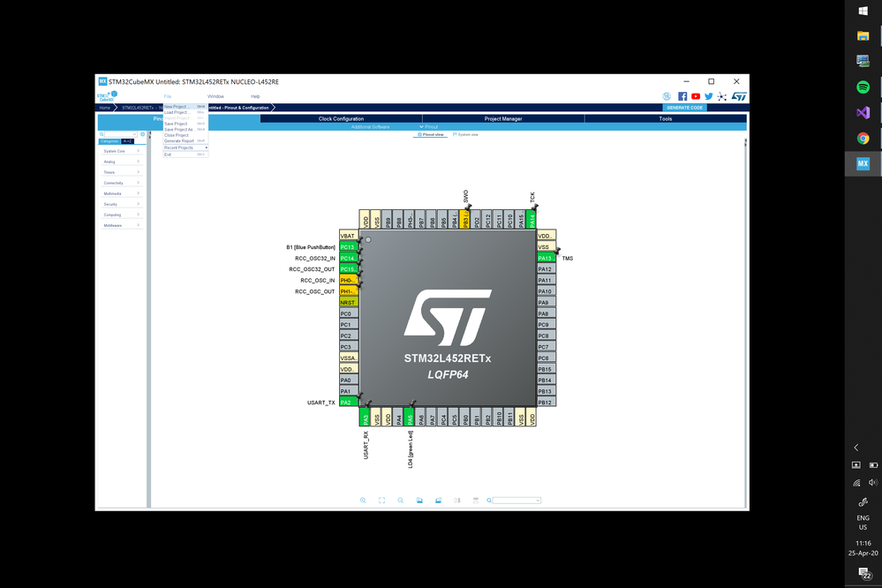
Task: Click the fit-to-screen icon below chip
Action: [x=382, y=501]
